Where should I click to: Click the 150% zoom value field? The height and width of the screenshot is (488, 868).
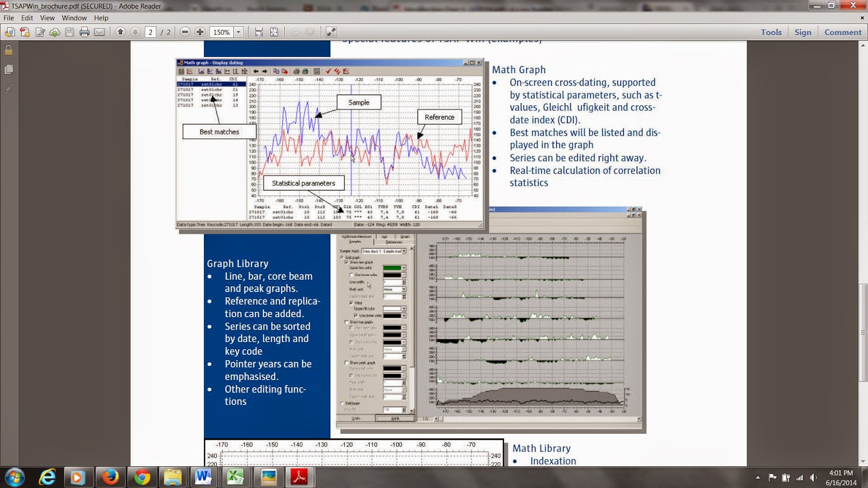222,33
